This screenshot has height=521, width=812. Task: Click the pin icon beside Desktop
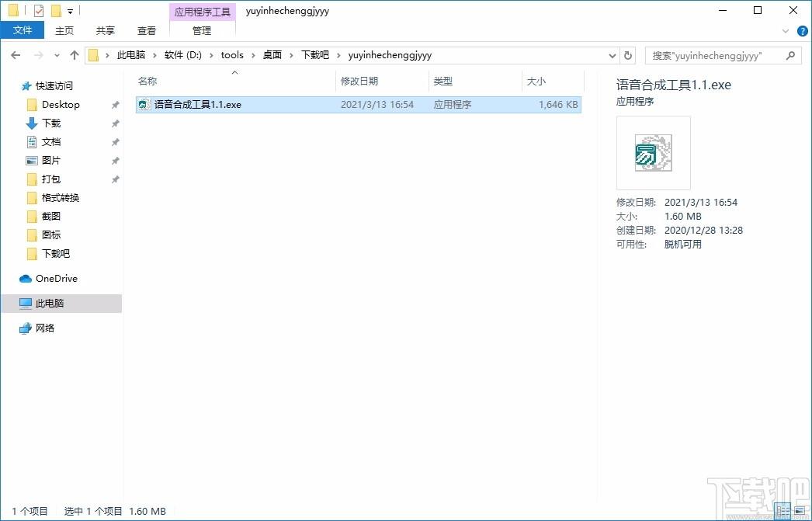pyautogui.click(x=115, y=105)
